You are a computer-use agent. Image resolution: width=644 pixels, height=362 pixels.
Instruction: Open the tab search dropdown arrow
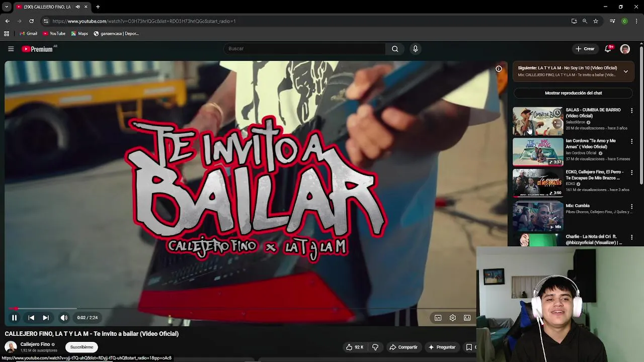[6, 7]
